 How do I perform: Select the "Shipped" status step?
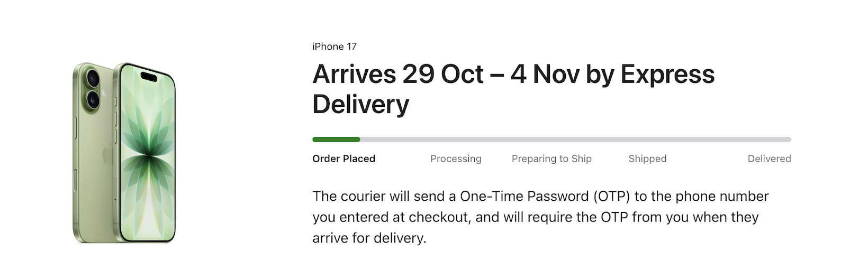[x=647, y=159]
